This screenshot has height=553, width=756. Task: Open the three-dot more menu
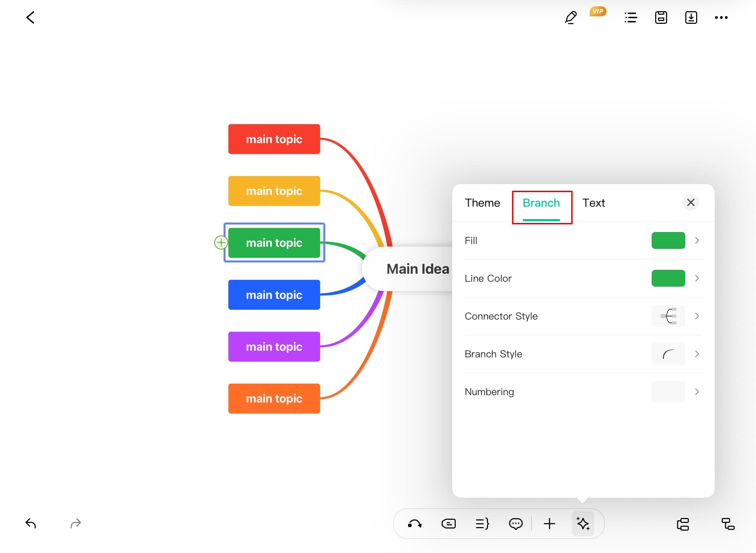point(721,17)
